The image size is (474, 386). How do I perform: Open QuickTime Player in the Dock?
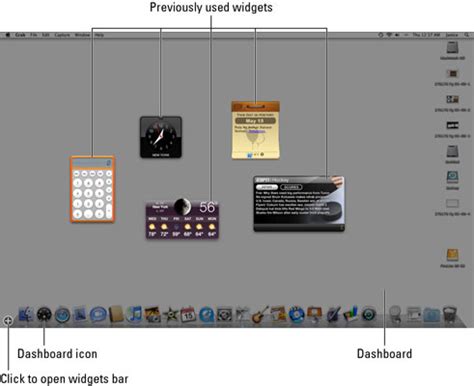[207, 315]
